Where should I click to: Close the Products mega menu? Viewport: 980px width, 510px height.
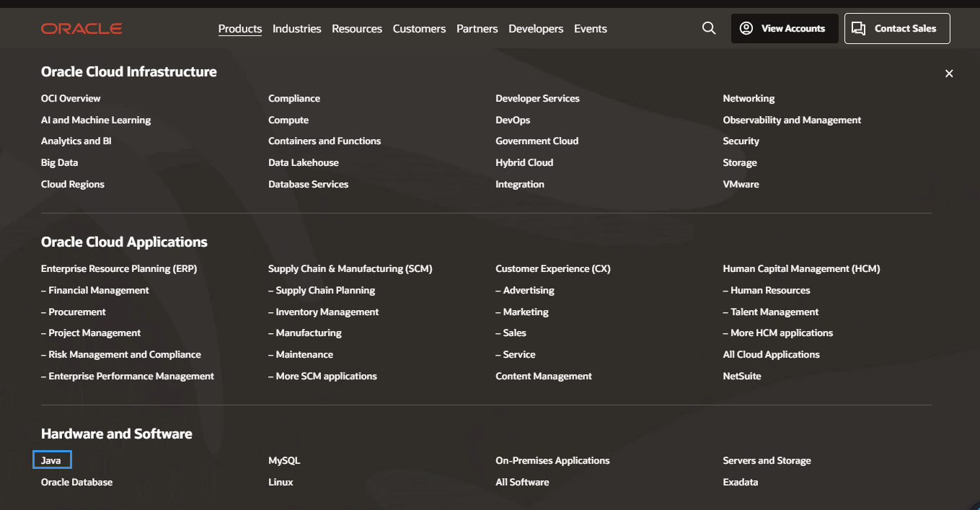(x=949, y=74)
